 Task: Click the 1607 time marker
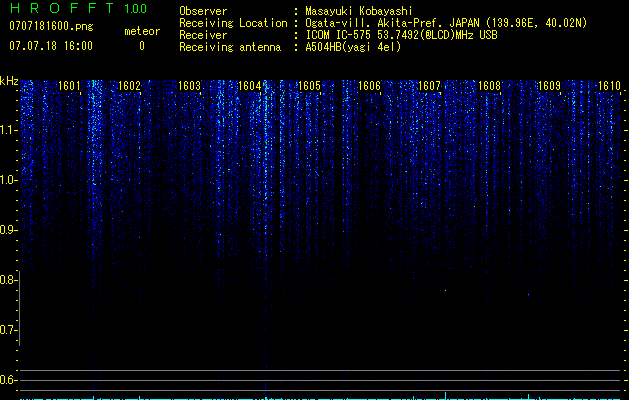coord(429,86)
